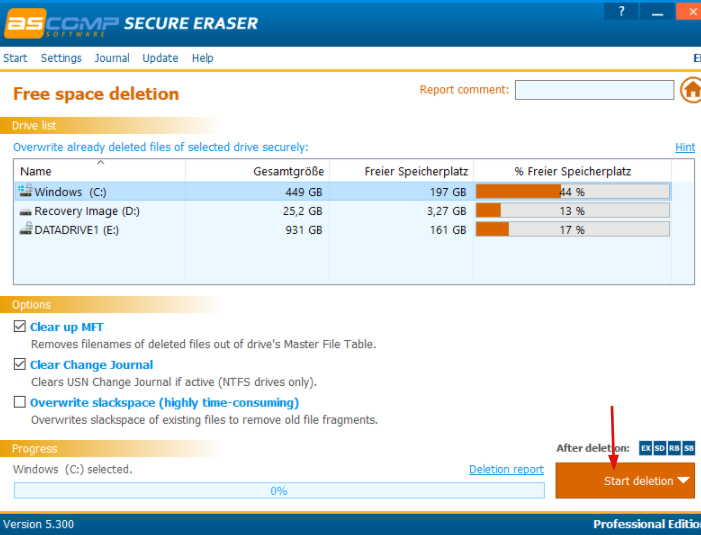Uncheck the Clear up MFT checkbox
Viewport: 701px width, 535px height.
click(x=20, y=327)
